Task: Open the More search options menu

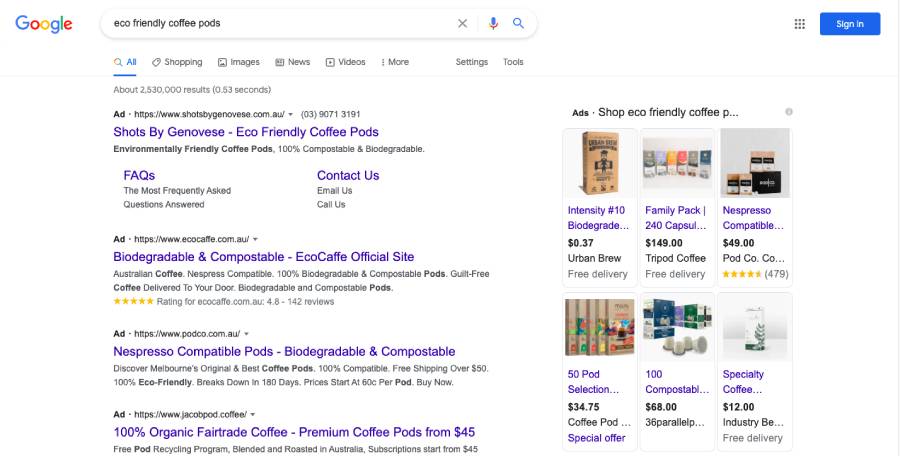Action: [x=395, y=62]
